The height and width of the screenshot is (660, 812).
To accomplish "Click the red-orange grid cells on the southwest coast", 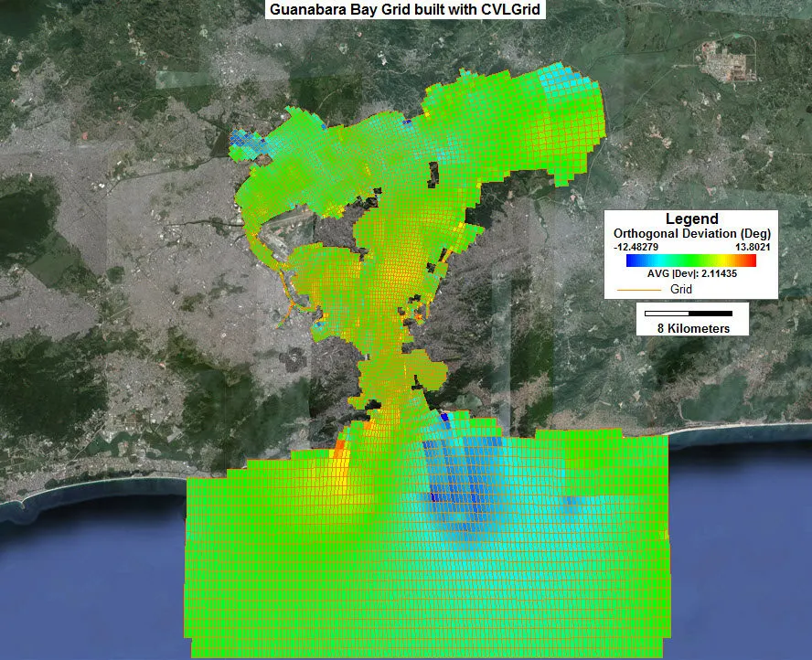I will (x=339, y=448).
